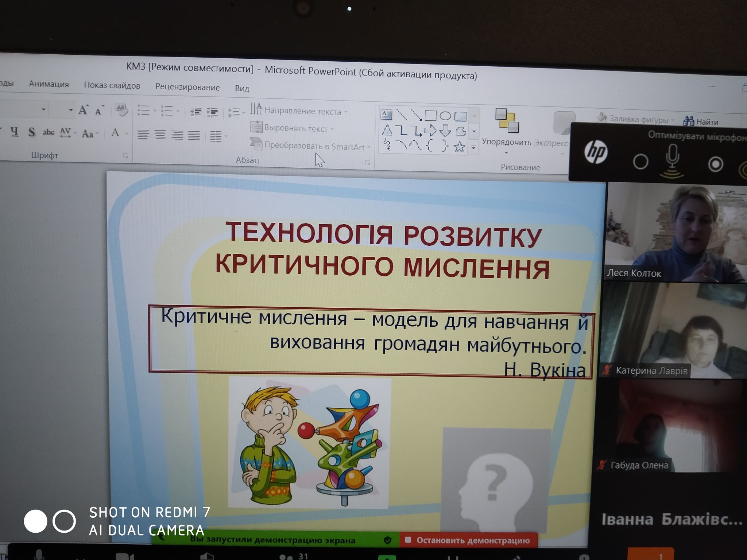Click the text shadow S icon

point(32,132)
